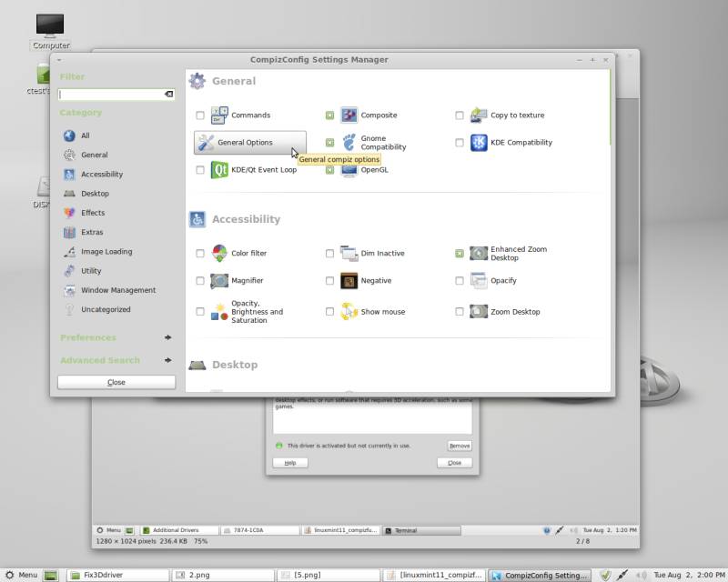Click the CompizConfig Setting taskbar button

[x=540, y=576]
